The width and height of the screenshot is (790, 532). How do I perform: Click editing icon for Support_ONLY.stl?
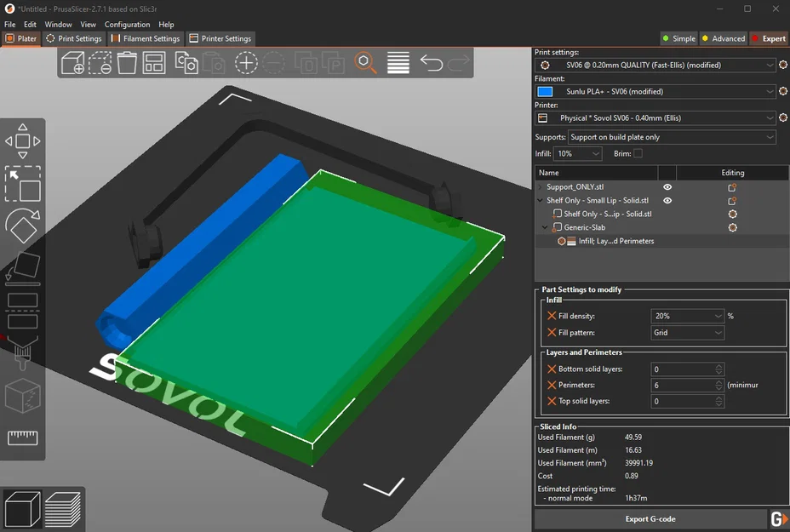(732, 187)
